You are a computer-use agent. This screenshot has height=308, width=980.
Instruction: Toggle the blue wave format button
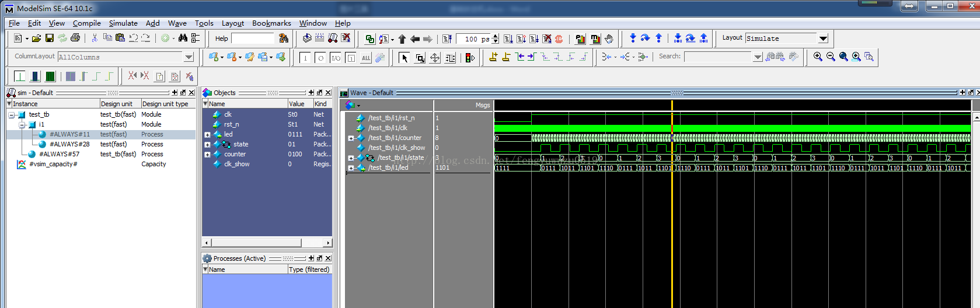(35, 76)
